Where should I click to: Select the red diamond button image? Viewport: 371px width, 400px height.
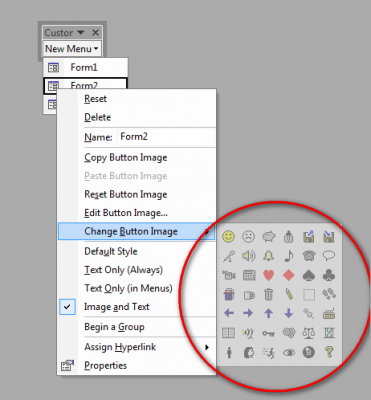(289, 275)
